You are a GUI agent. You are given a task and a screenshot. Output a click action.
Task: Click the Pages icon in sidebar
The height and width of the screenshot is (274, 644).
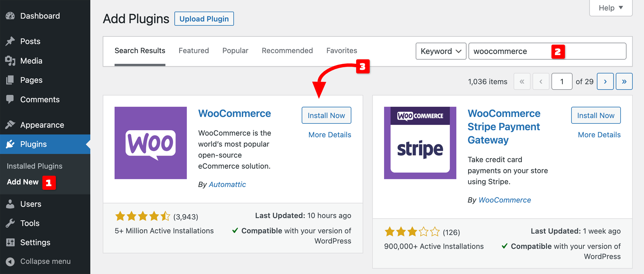point(10,80)
